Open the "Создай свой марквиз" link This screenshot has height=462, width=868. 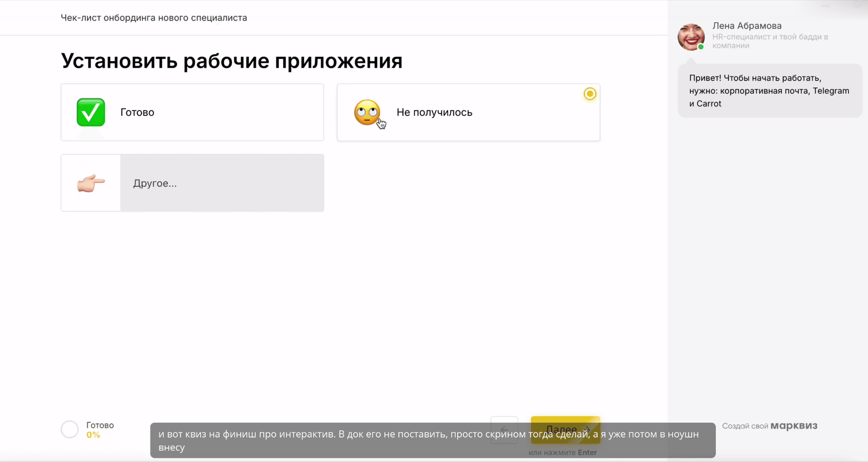769,426
